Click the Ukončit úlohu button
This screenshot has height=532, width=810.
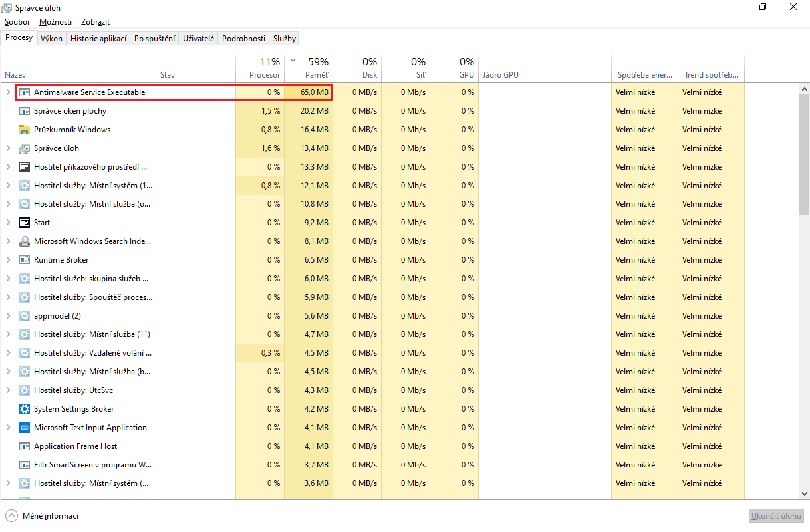coord(776,516)
